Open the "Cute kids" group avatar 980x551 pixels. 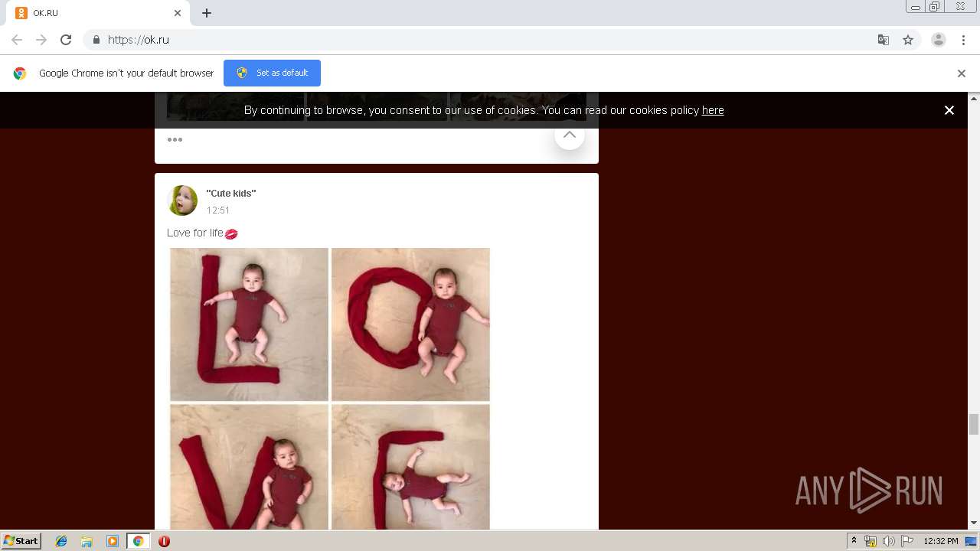pyautogui.click(x=182, y=201)
